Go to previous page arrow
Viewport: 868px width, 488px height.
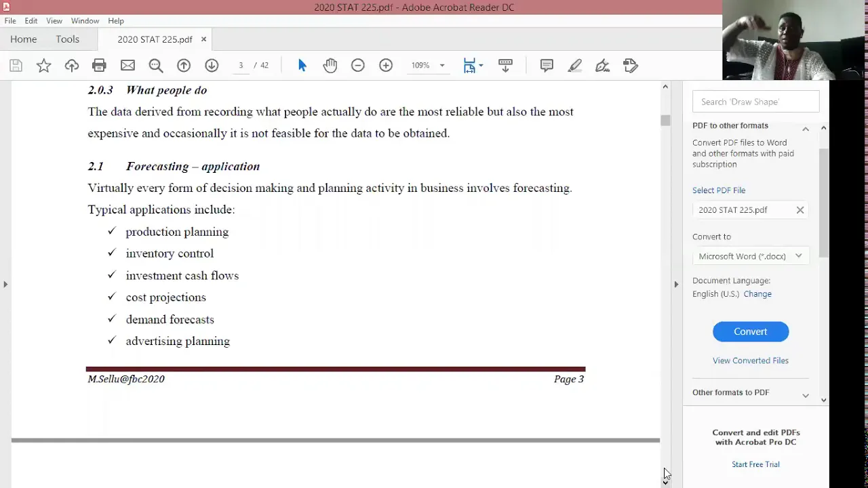(x=184, y=66)
